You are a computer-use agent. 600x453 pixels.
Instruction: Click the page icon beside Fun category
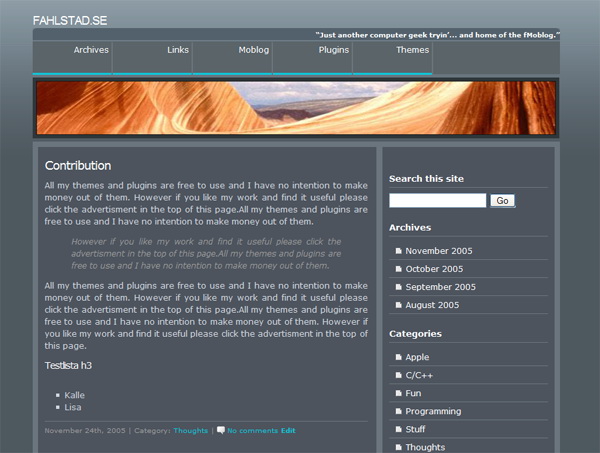[x=398, y=393]
